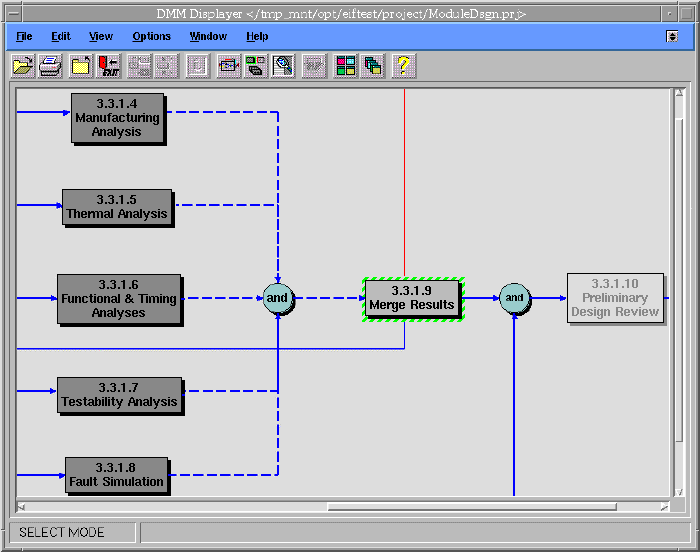Click the 'and' junction before Merge Results
This screenshot has width=700, height=552.
click(277, 298)
